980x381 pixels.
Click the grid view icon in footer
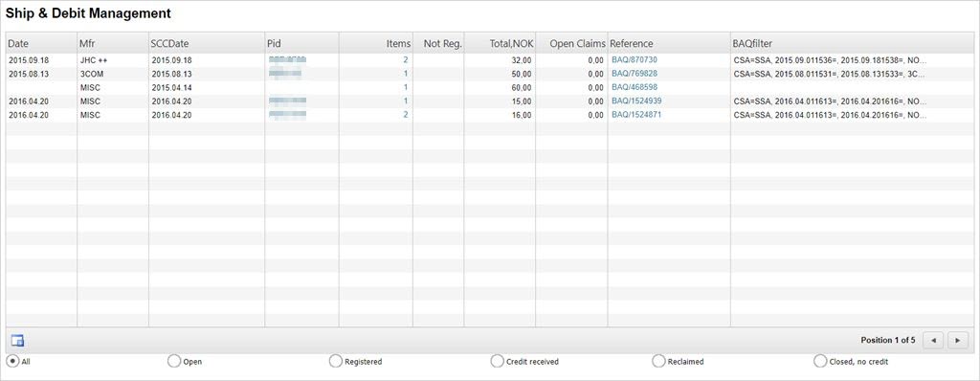click(x=17, y=341)
